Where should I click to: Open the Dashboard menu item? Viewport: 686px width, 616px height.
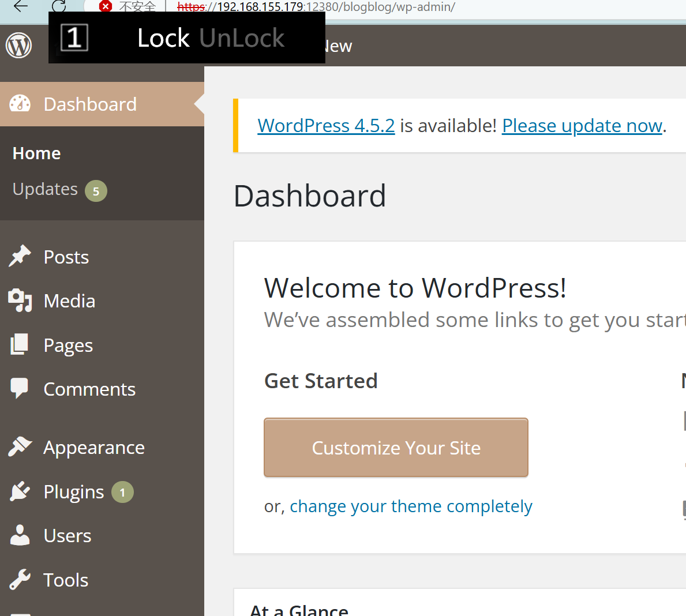[102, 104]
